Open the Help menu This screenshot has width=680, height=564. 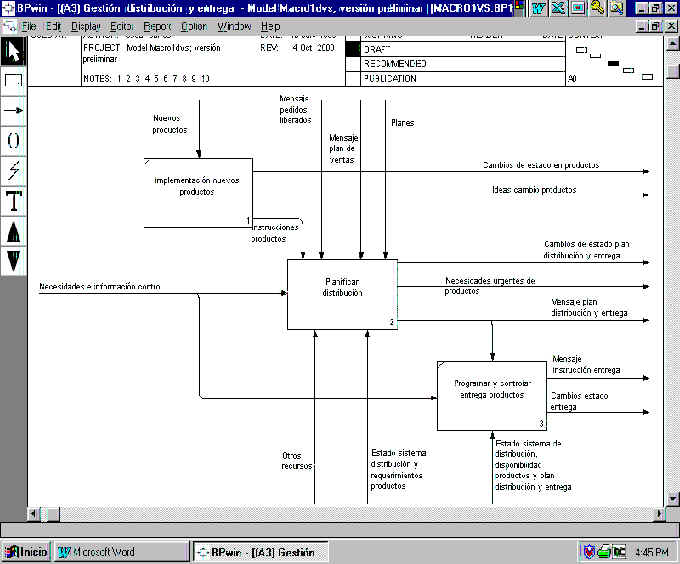tap(271, 26)
